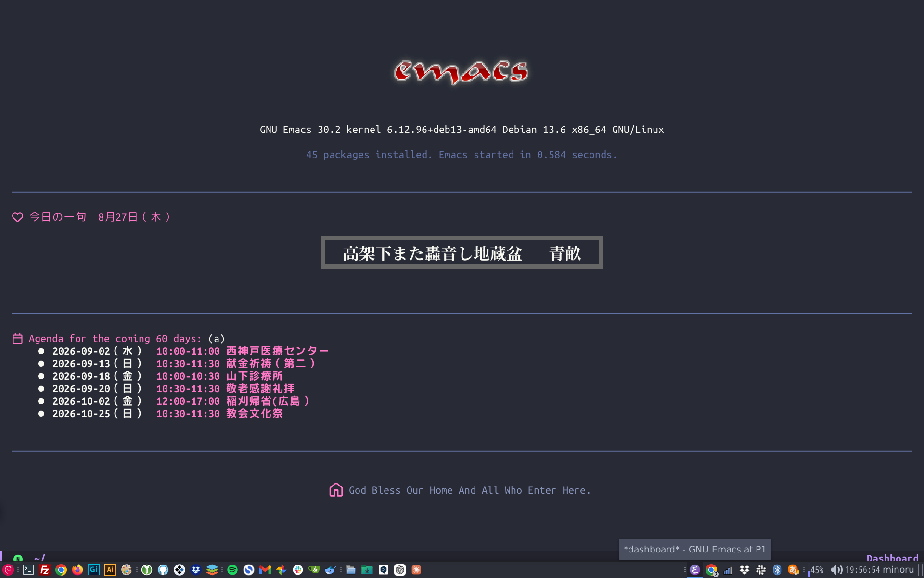Click the Dropbox tray icon
This screenshot has width=924, height=578.
(x=744, y=570)
